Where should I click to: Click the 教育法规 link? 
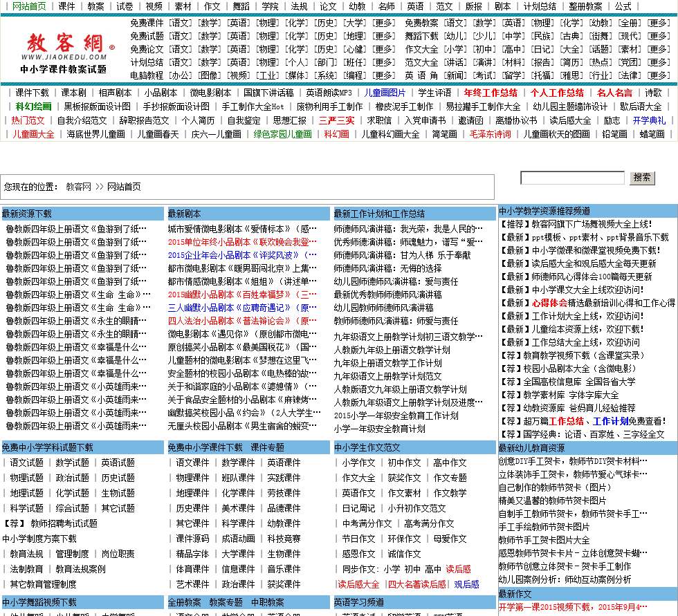27,554
